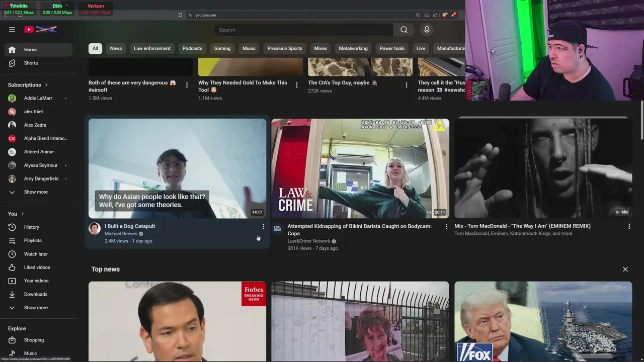Open Forbes Breaking News thumbnail

[x=177, y=322]
